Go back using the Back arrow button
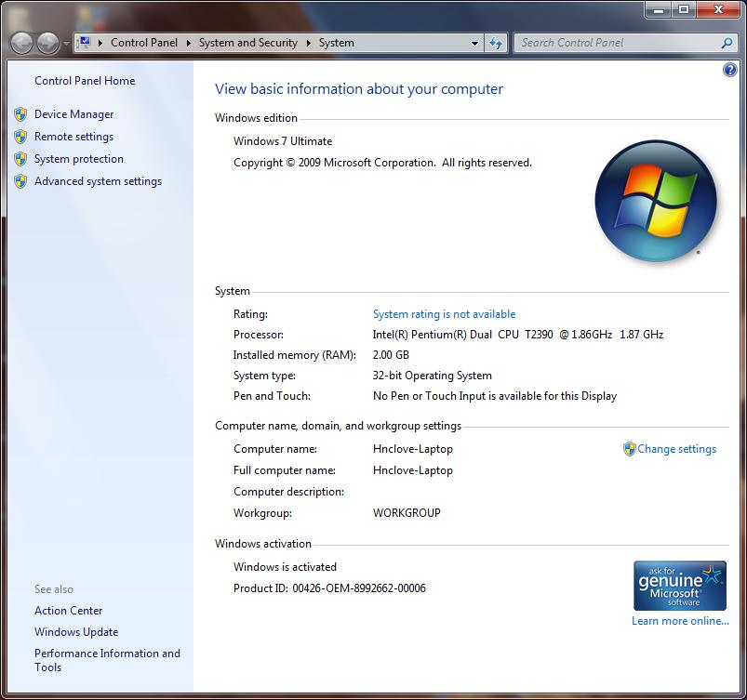 pos(21,44)
